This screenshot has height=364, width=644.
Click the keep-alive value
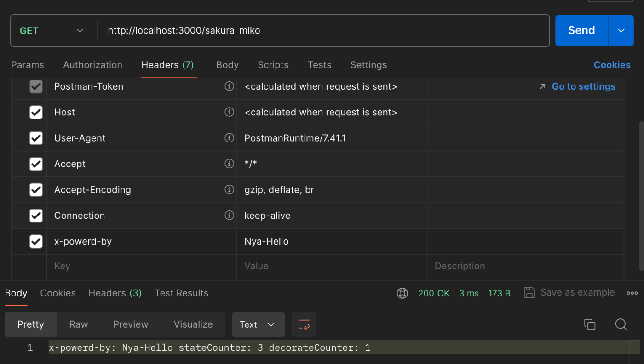pyautogui.click(x=267, y=216)
